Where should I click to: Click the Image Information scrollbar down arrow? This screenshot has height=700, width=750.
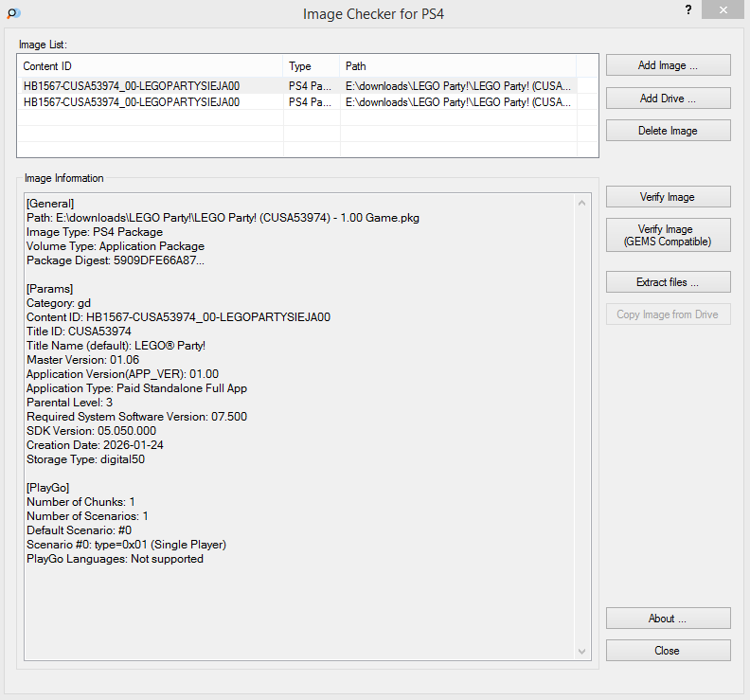582,651
